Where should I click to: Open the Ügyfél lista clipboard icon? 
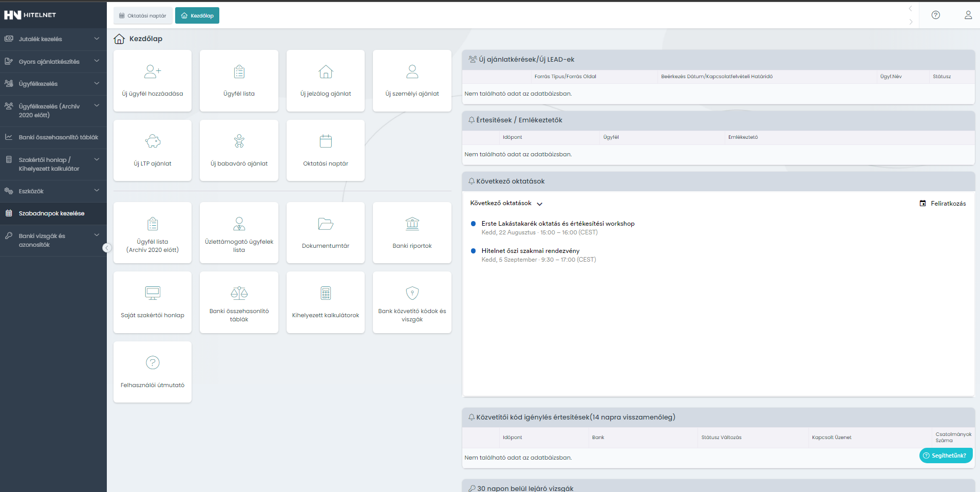pos(239,71)
